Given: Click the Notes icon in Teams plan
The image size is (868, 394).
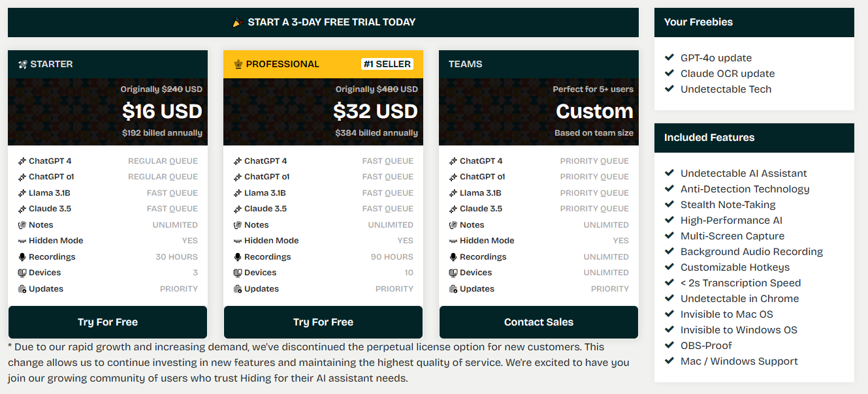Looking at the screenshot, I should (x=453, y=225).
